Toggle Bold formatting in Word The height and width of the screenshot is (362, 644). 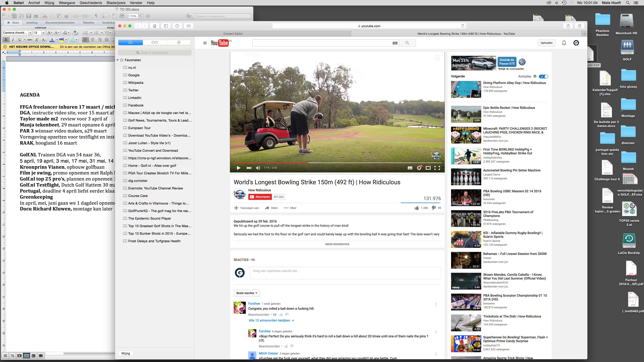6,39
